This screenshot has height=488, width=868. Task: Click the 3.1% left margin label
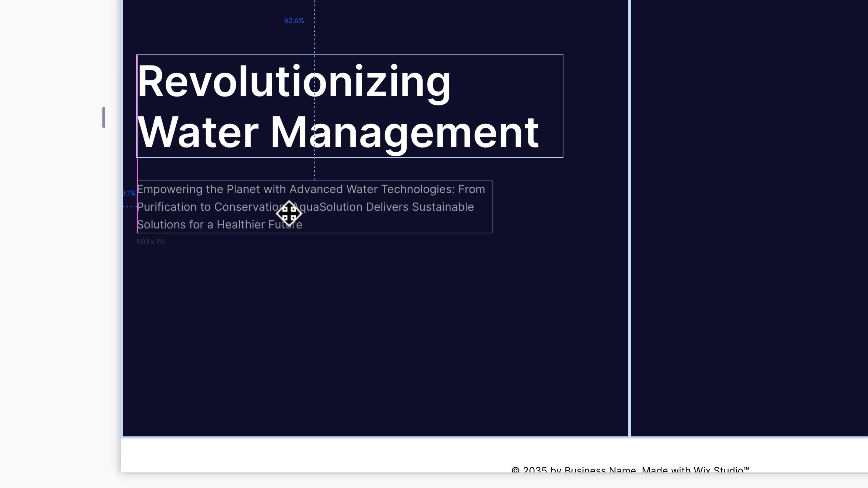129,193
